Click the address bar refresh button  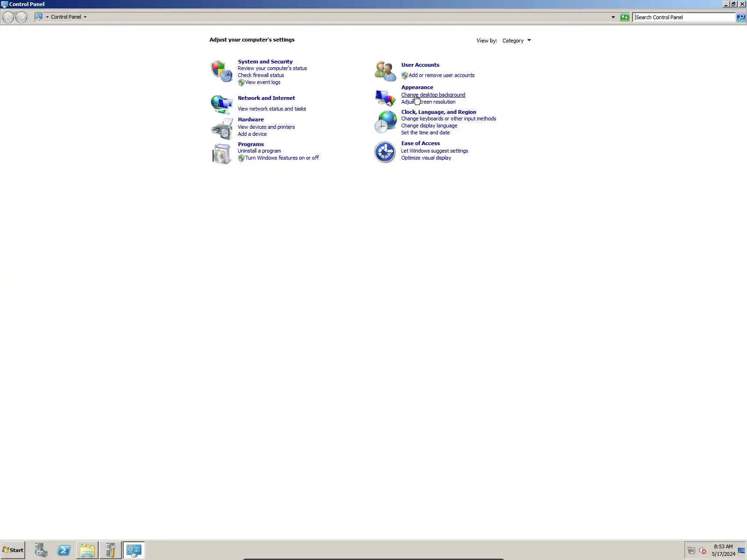[625, 17]
